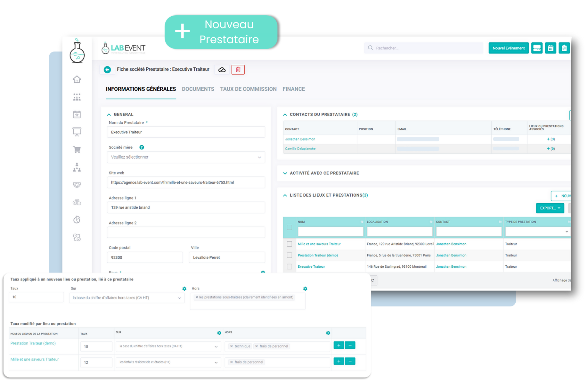
Task: Switch to the Documents tab
Action: pos(198,89)
